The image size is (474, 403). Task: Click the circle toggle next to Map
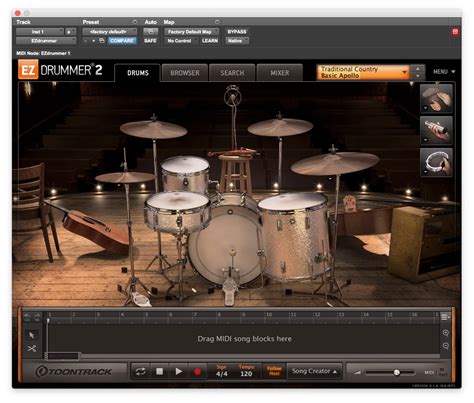point(217,22)
